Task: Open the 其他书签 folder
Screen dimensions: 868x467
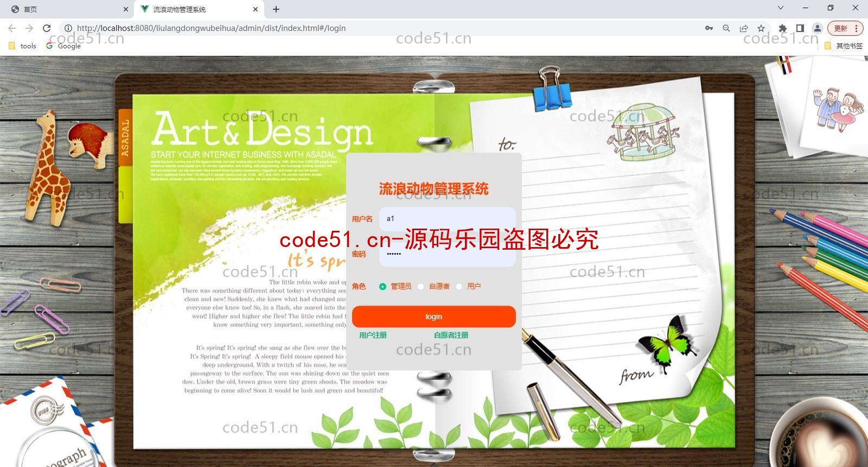Action: [844, 46]
